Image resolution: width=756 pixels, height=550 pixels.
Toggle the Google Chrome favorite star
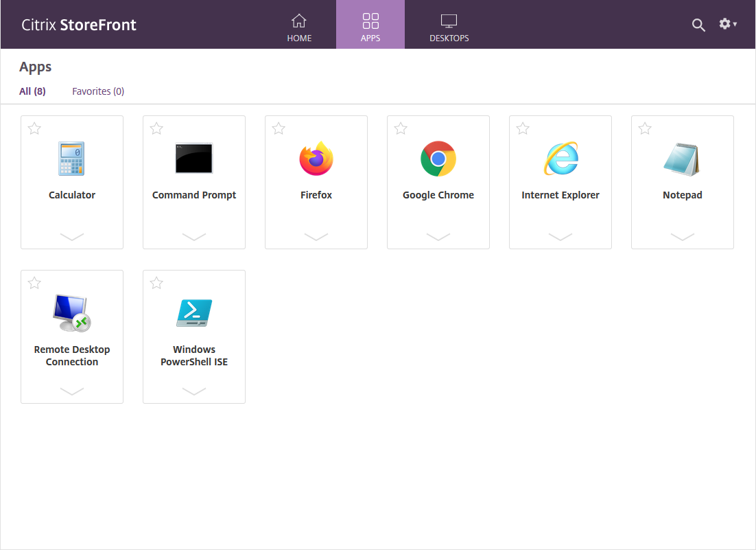(401, 129)
